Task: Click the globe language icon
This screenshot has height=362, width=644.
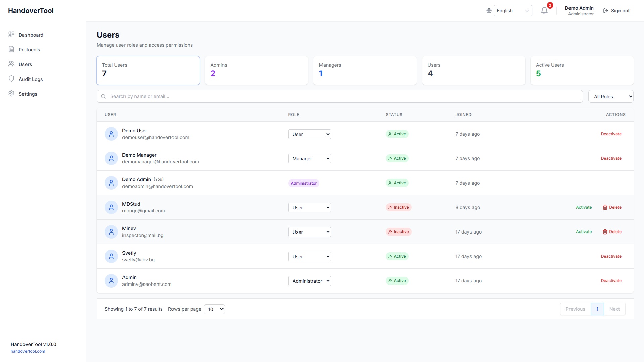Action: 489,11
